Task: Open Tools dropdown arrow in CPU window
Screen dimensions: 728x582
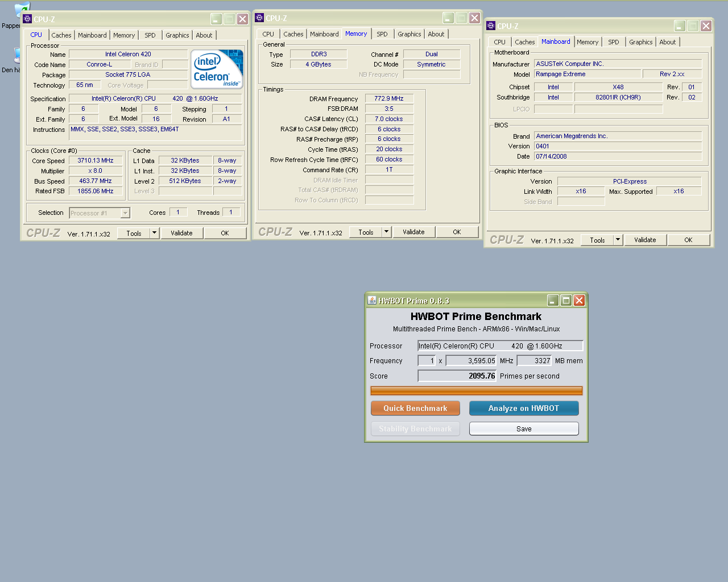Action: [x=154, y=233]
